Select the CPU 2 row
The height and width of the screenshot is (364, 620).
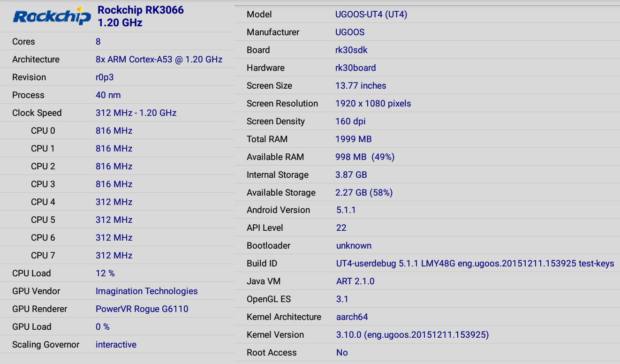coord(117,166)
